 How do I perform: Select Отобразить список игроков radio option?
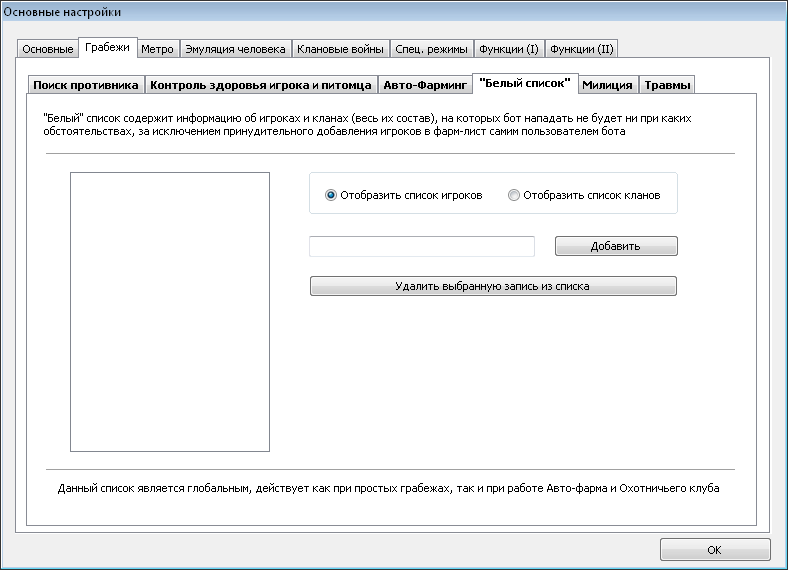click(x=404, y=195)
